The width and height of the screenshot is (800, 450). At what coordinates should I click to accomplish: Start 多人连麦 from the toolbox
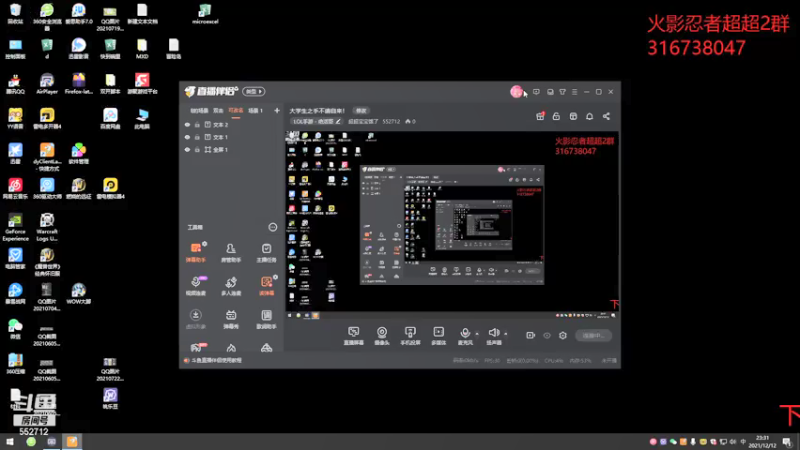pyautogui.click(x=231, y=286)
